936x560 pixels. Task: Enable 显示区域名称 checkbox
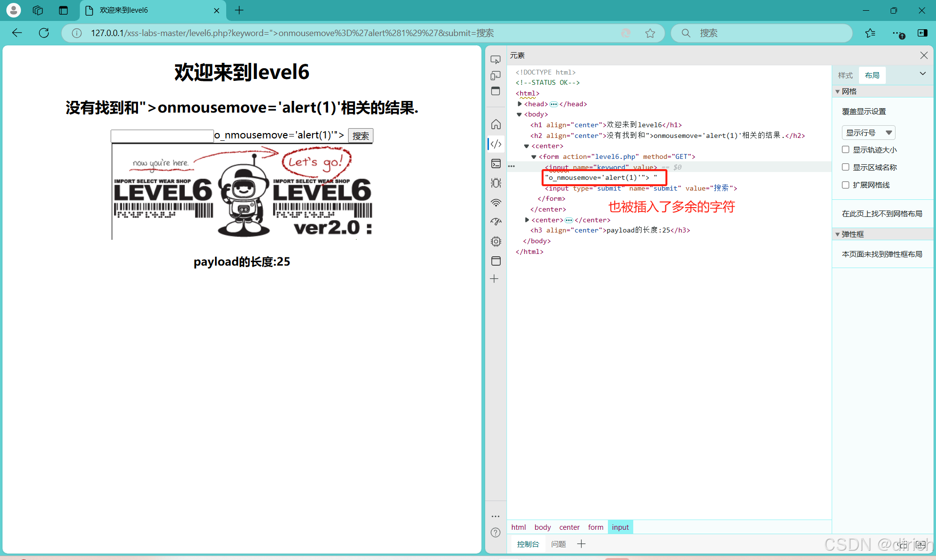(x=846, y=167)
